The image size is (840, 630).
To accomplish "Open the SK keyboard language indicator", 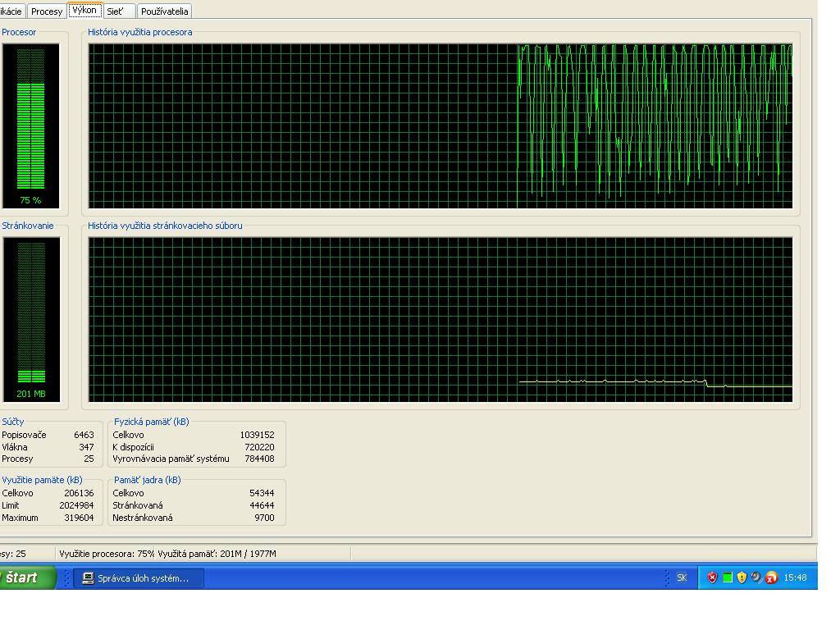I will click(x=682, y=577).
